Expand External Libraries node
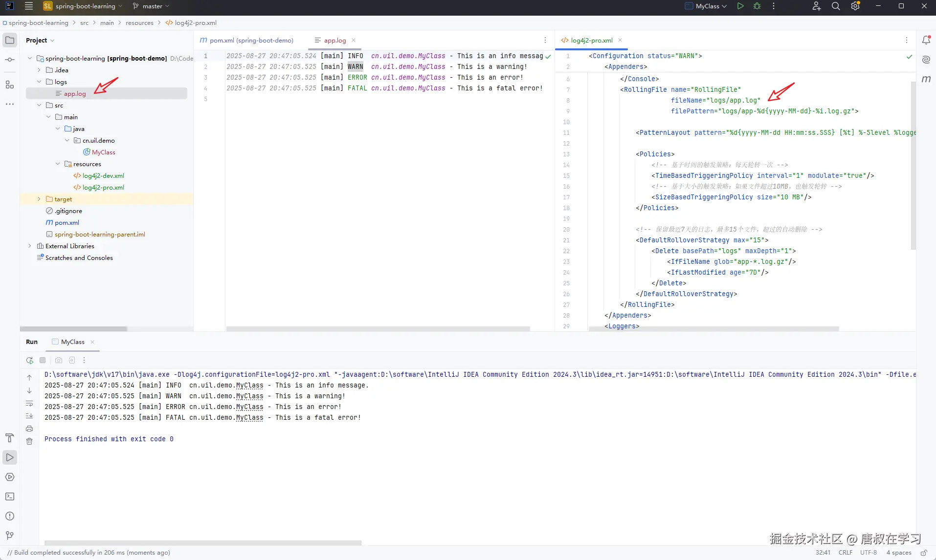Screen dimensions: 936x560 coord(30,246)
